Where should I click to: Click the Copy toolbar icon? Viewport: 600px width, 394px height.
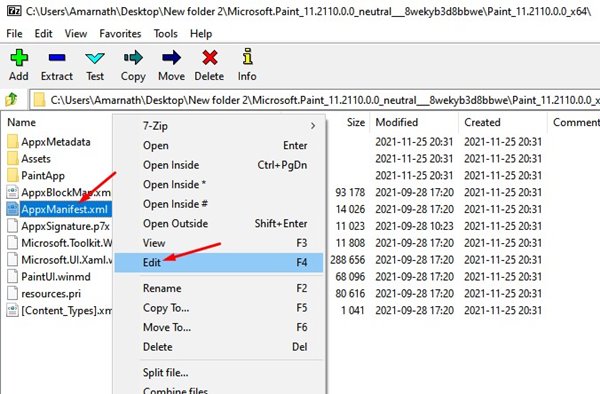[x=133, y=58]
